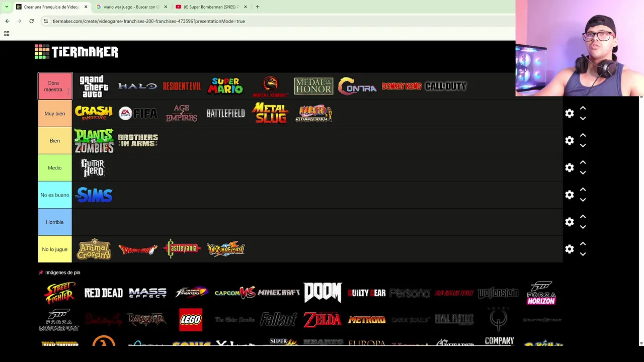644x362 pixels.
Task: Select The Sims logo
Action: coord(94,195)
